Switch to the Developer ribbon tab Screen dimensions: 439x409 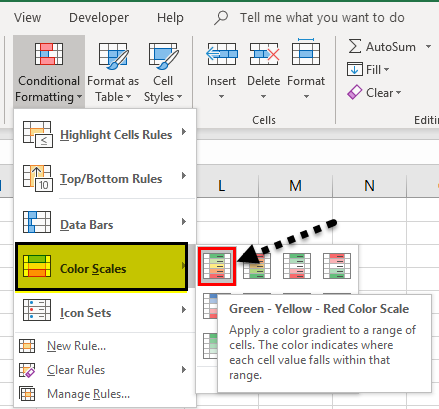click(99, 17)
